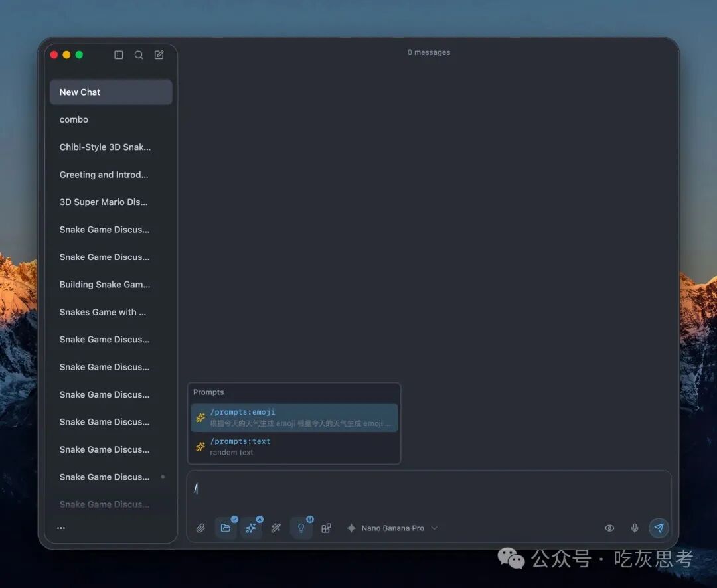Viewport: 717px width, 588px height.
Task: Open the Chibi-Style 3D Snak... chat
Action: point(111,147)
